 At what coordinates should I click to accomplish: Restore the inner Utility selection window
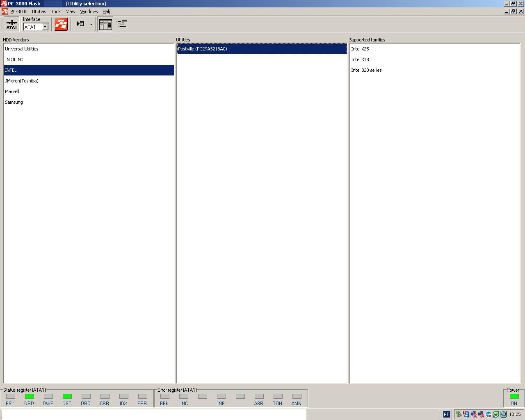tap(513, 11)
